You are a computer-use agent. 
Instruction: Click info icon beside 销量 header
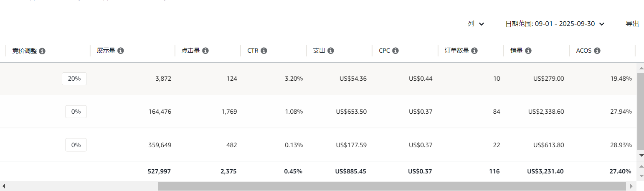click(528, 51)
